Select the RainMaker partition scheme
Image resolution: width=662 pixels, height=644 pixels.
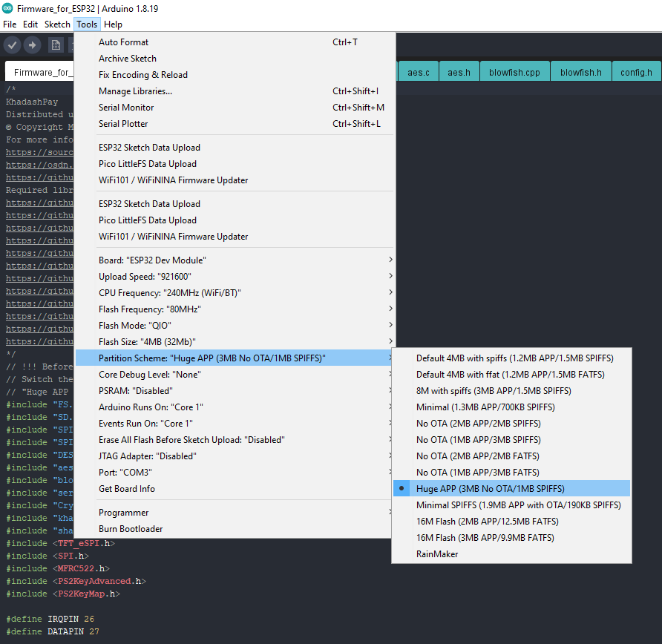(511, 553)
